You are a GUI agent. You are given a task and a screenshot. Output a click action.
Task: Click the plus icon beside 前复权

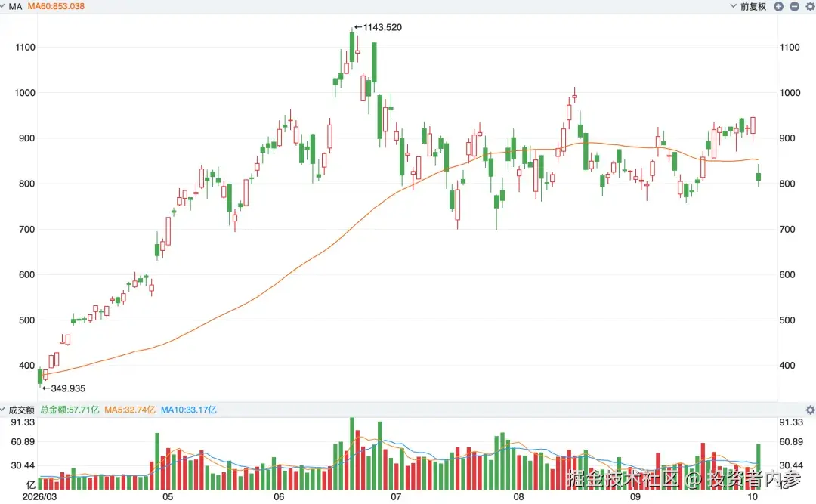tap(778, 6)
